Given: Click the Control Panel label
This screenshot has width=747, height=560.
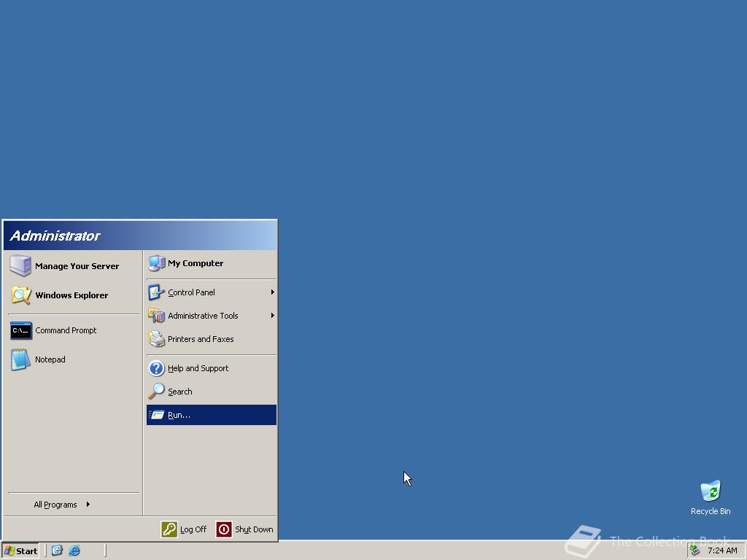Looking at the screenshot, I should pyautogui.click(x=192, y=292).
